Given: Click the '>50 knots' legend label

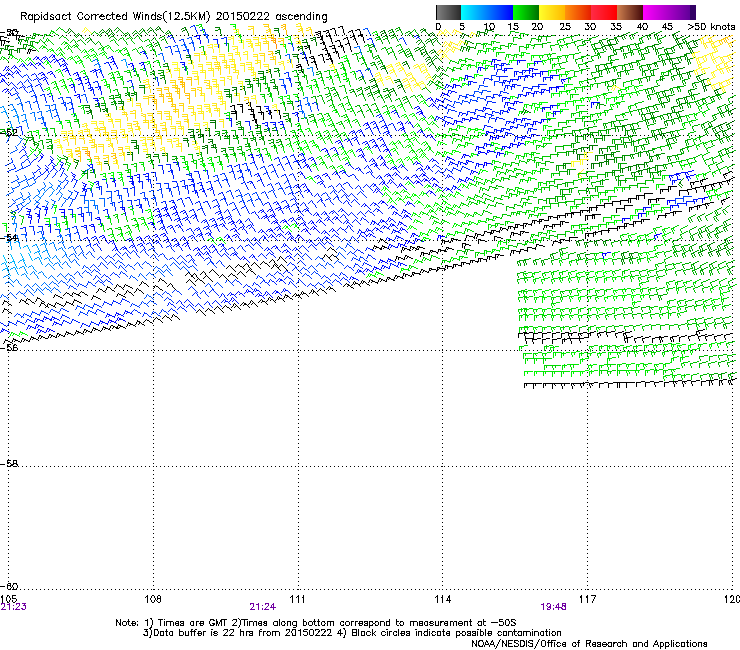Looking at the screenshot, I should [711, 27].
